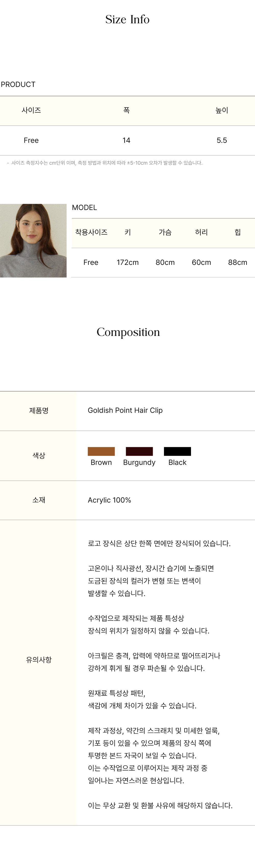Click the 88cm hip measurement
Screen dimensions: 255x868
(x=237, y=263)
